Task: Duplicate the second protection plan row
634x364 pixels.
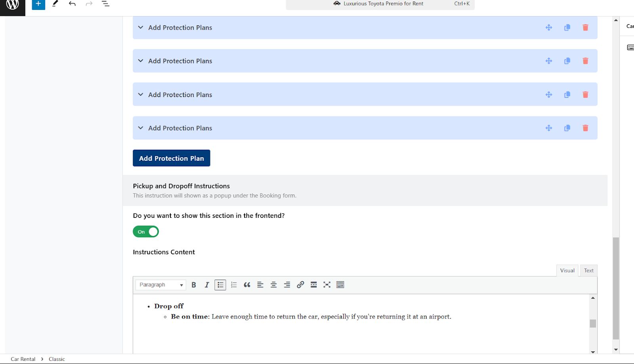Action: [567, 61]
